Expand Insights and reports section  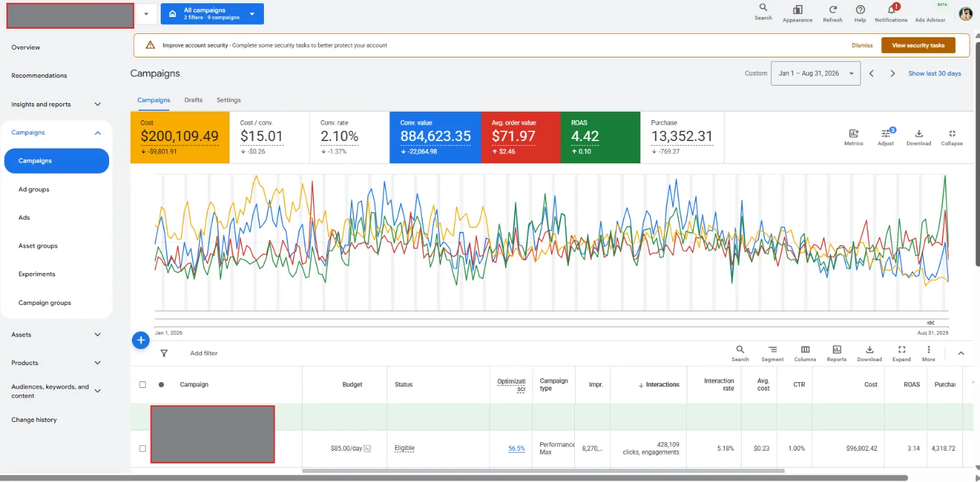coord(98,104)
